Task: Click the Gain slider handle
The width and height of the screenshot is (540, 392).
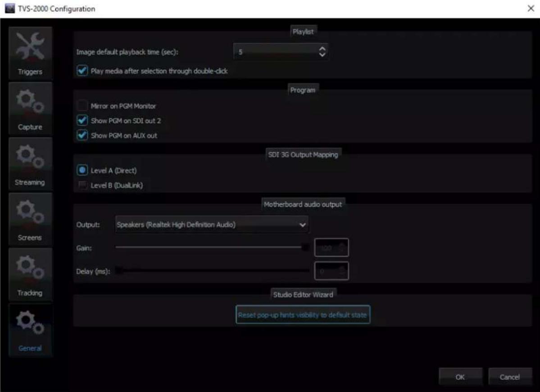Action: tap(305, 247)
